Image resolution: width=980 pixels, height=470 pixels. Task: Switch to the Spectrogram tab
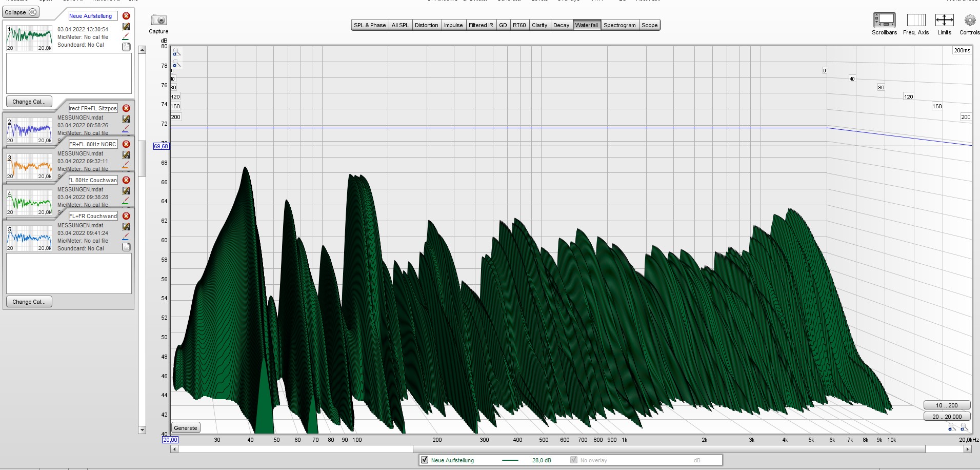(x=619, y=25)
